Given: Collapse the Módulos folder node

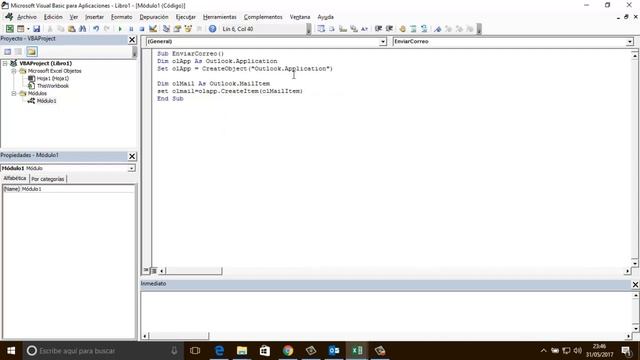Looking at the screenshot, I should click(14, 93).
